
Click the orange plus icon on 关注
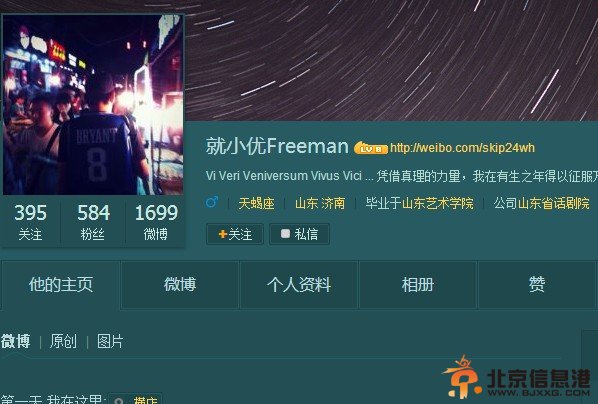click(223, 234)
